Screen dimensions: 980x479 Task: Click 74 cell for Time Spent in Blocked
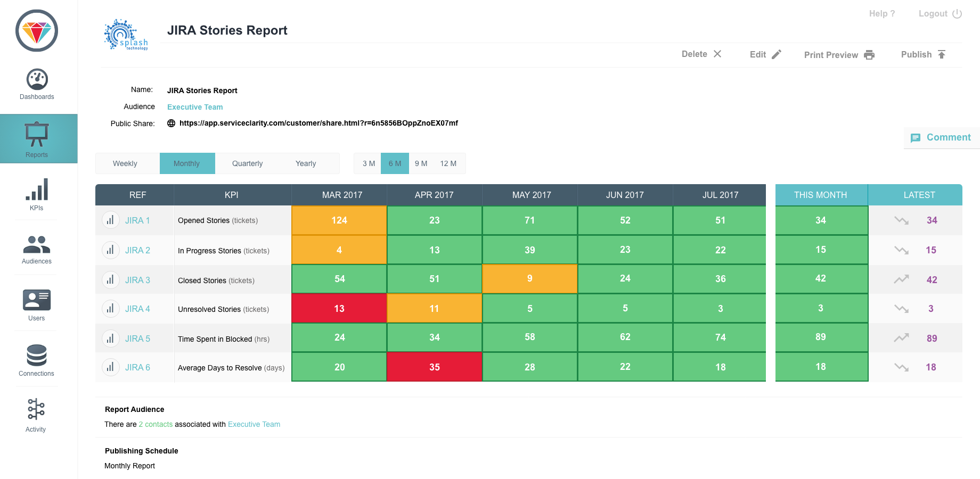(x=720, y=337)
